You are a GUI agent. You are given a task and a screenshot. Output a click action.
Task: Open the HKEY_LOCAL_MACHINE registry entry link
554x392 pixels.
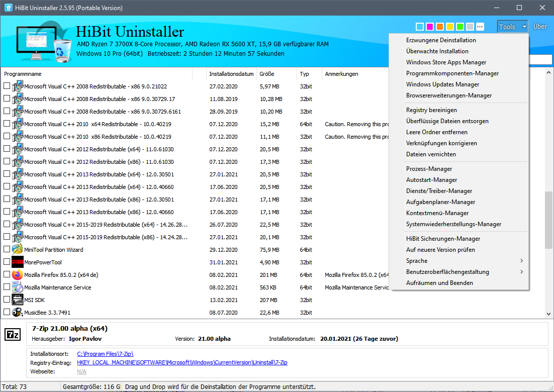tap(182, 362)
